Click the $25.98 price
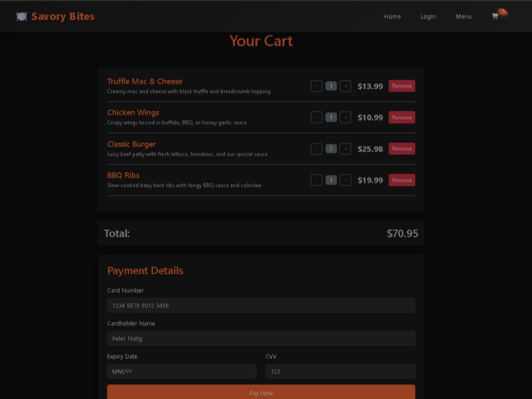Viewport: 532px width, 399px height. click(370, 149)
